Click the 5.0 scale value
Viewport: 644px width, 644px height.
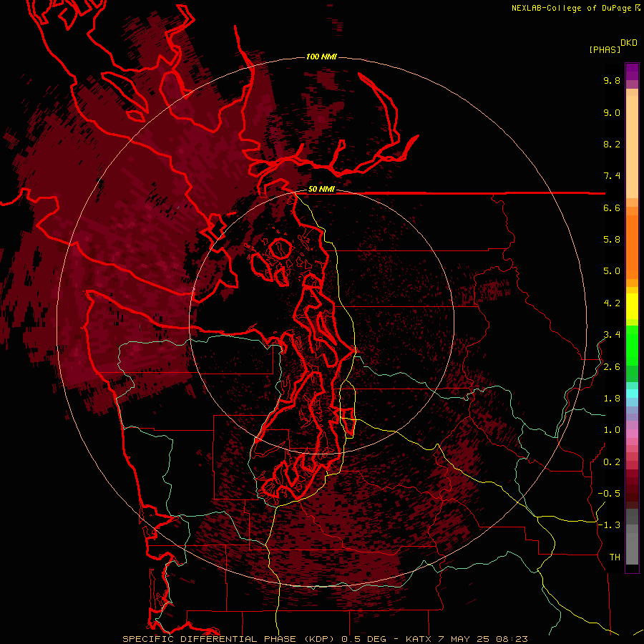(612, 271)
